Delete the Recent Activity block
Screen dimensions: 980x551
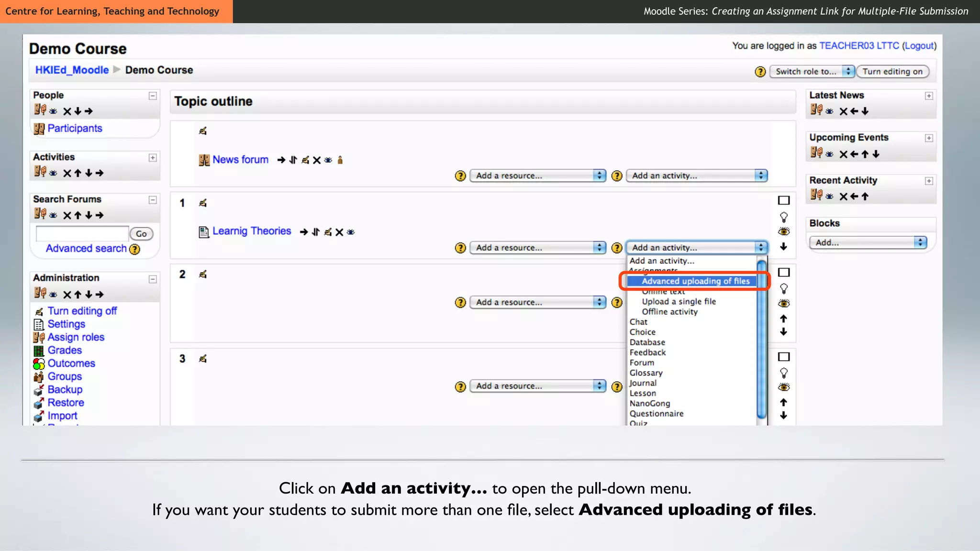tap(843, 197)
